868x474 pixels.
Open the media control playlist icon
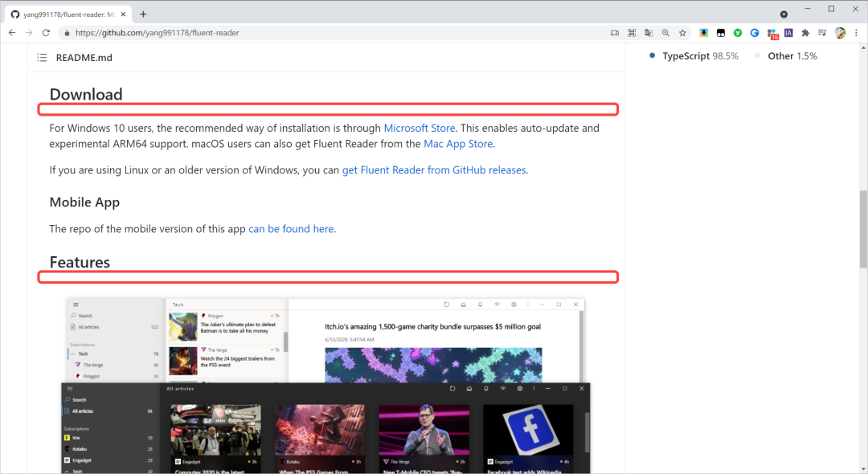point(822,33)
